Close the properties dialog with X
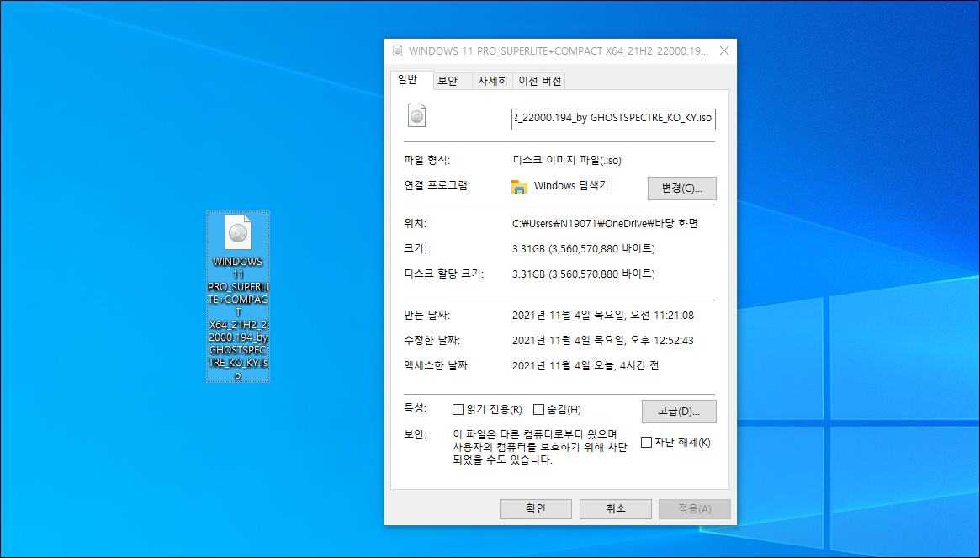Screen dimensions: 980x558 723,50
